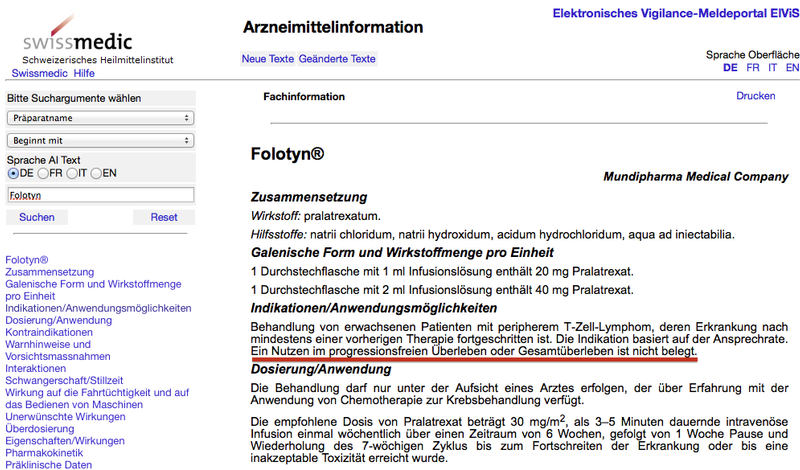The height and width of the screenshot is (470, 800).
Task: Jump to Überdosierung in sidebar
Action: (x=39, y=429)
